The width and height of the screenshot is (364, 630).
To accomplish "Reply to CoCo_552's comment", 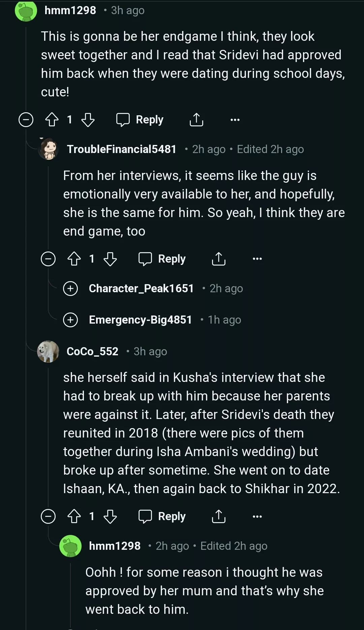I will pyautogui.click(x=162, y=516).
